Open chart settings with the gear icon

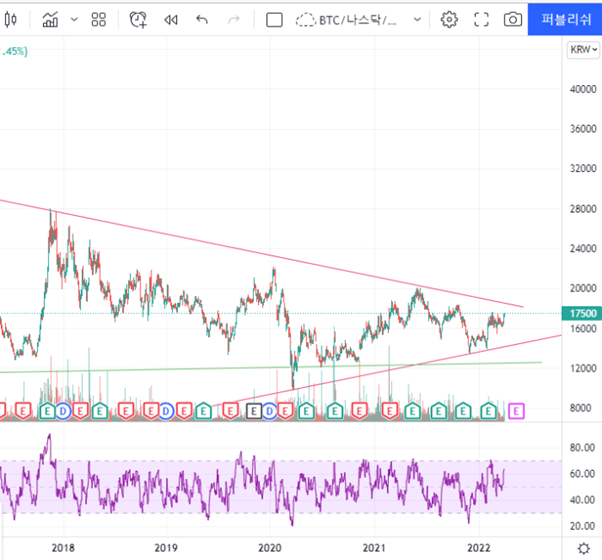[x=449, y=19]
